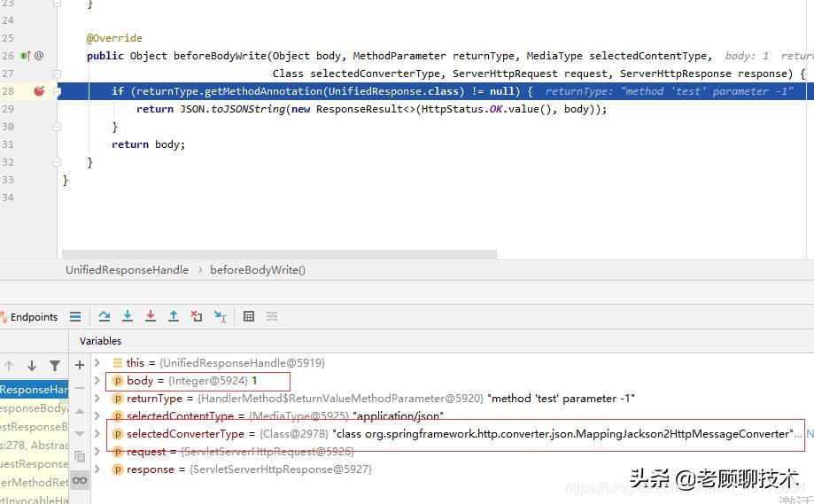Click the Step Out debugger icon
Viewport: 814px width, 504px height.
click(174, 316)
